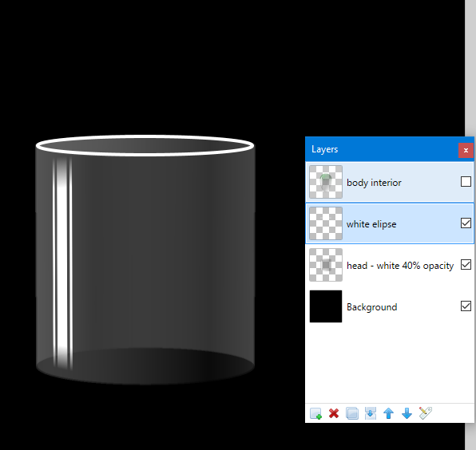The height and width of the screenshot is (450, 476).
Task: Duplicate the current layer
Action: click(352, 413)
